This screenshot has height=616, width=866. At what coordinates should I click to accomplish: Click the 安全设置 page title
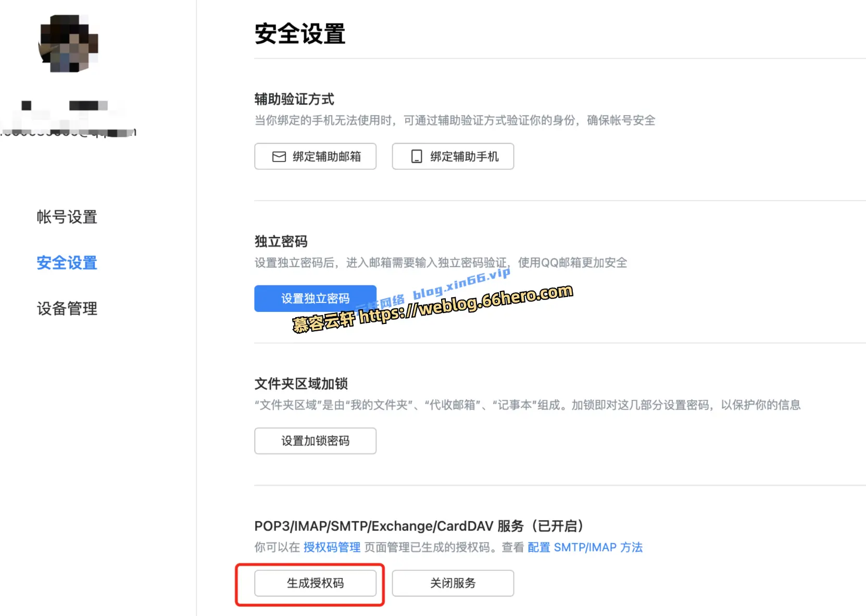299,34
